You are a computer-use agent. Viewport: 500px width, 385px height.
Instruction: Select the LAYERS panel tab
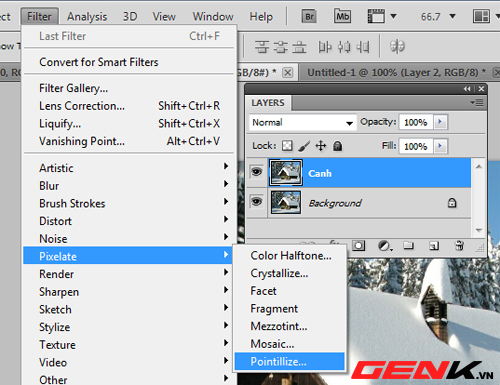[268, 103]
